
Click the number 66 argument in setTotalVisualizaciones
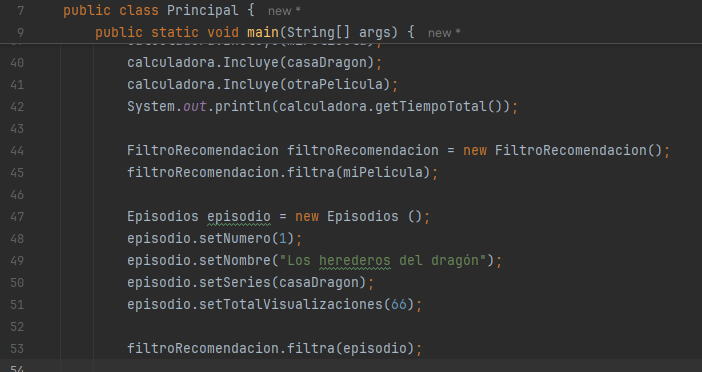click(x=399, y=305)
